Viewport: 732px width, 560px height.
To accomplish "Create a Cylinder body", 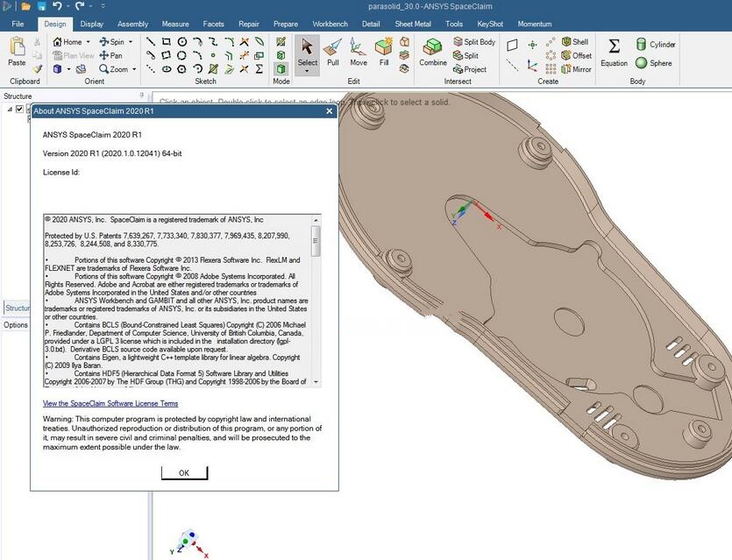I will [656, 45].
